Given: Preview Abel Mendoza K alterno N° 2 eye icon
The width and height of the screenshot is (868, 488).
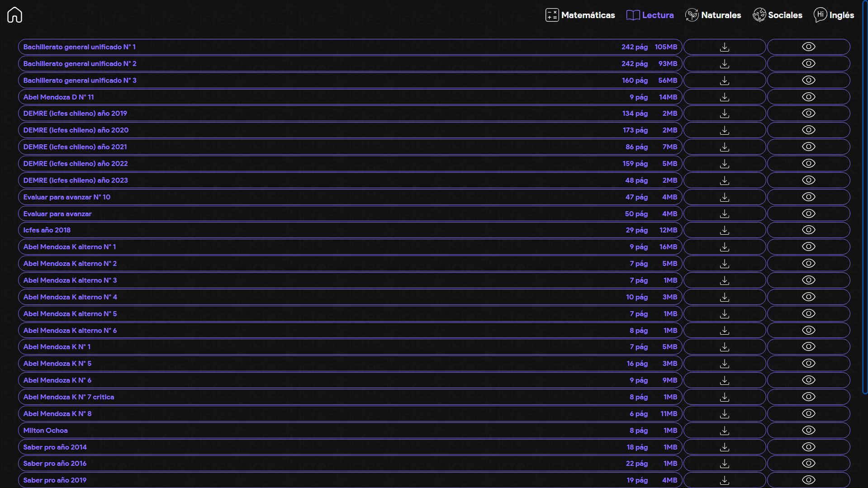Looking at the screenshot, I should (x=809, y=264).
